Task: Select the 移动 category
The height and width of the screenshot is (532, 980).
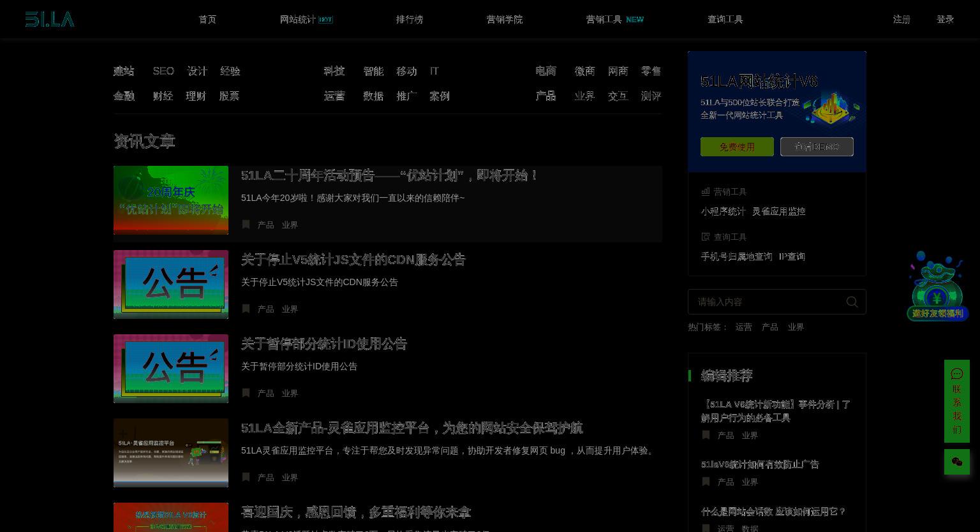Action: [x=406, y=71]
